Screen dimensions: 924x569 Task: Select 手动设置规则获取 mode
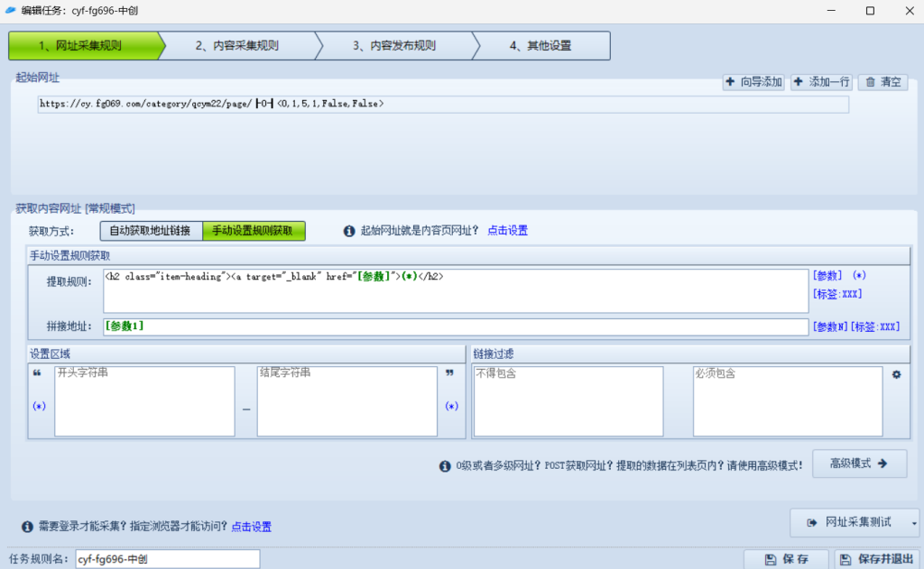tap(253, 231)
